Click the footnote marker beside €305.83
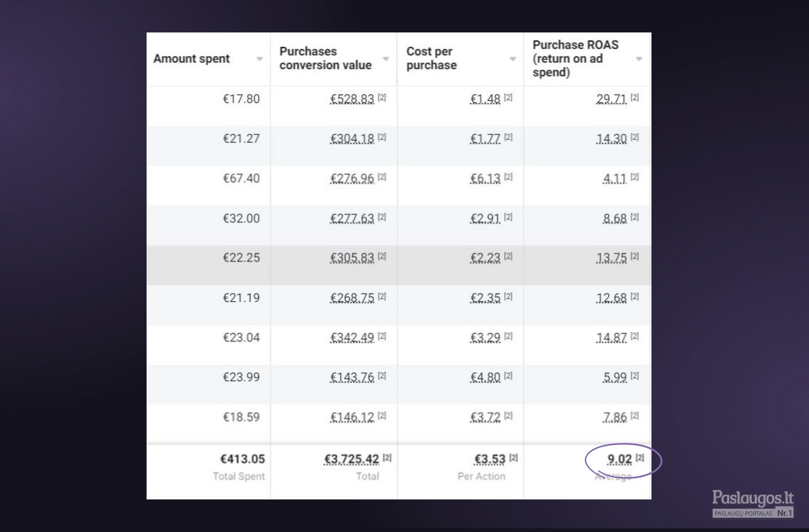Image resolution: width=809 pixels, height=532 pixels. [x=382, y=256]
